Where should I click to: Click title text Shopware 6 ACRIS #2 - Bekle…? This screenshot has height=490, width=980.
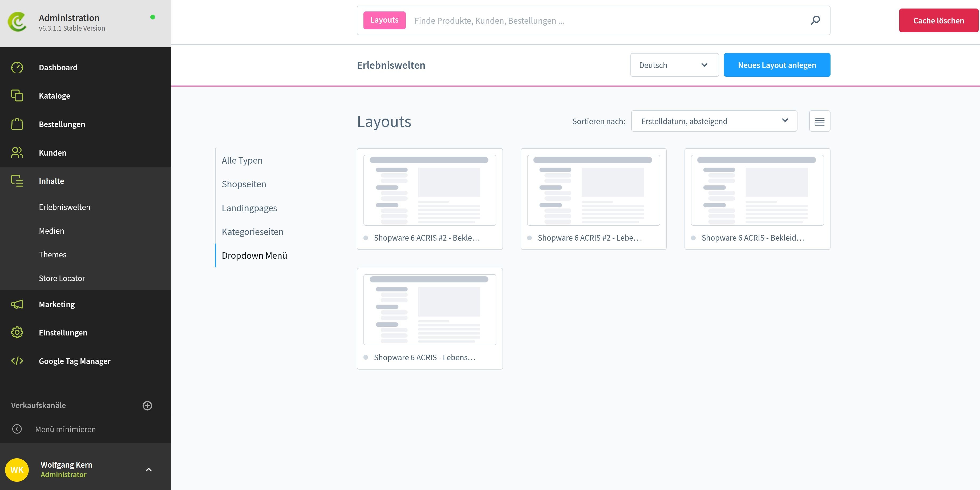(x=427, y=238)
